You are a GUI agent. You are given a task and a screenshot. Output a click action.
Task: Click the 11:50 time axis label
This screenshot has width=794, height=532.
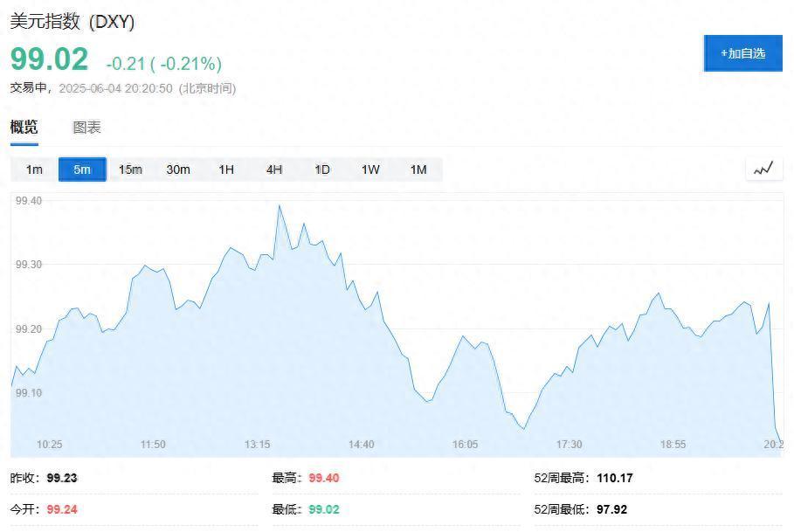click(x=153, y=445)
